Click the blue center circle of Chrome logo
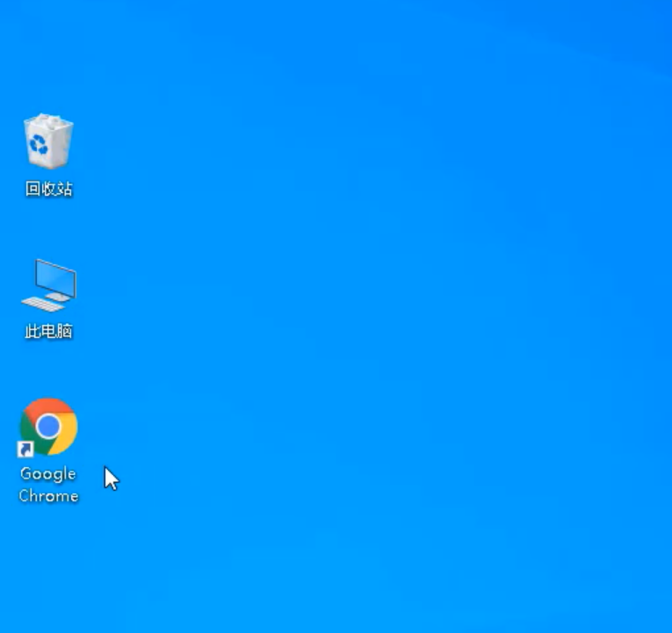Image resolution: width=672 pixels, height=633 pixels. (48, 427)
